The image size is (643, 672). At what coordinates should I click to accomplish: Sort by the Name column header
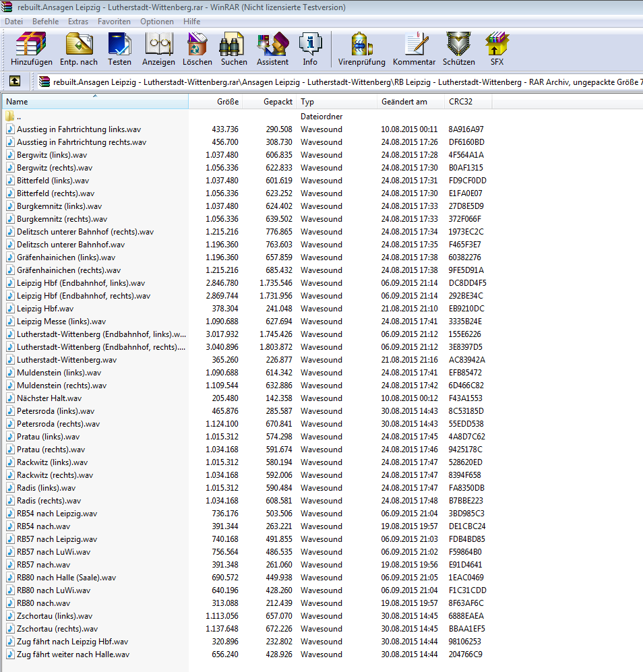(95, 102)
